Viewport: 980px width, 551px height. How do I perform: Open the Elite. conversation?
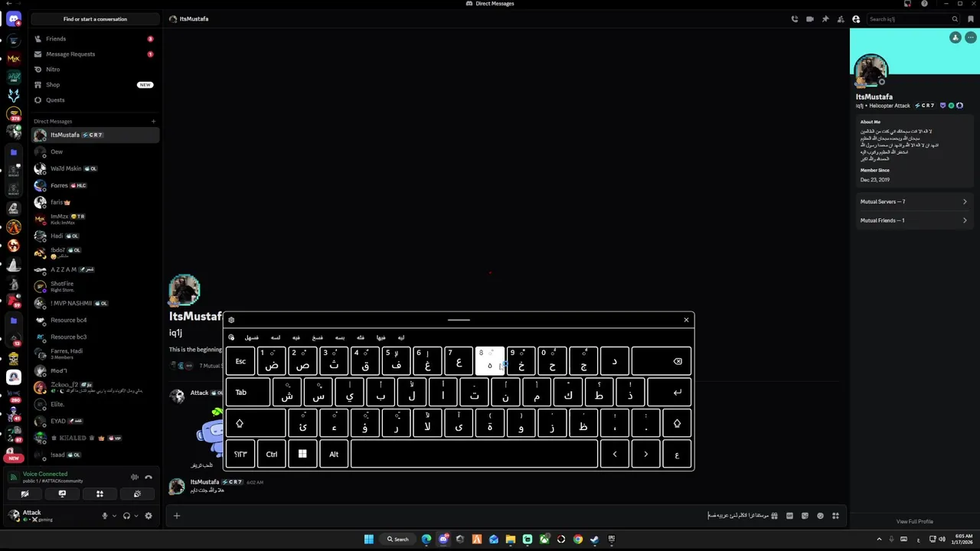click(96, 404)
